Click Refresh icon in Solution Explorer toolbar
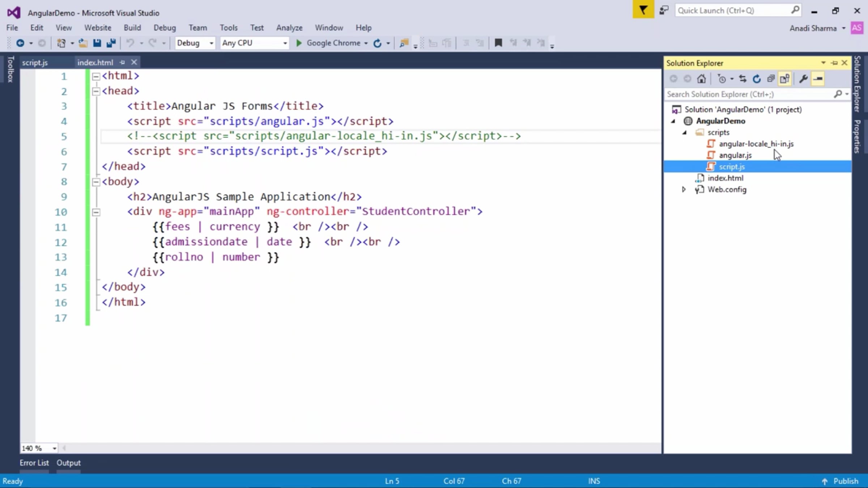The width and height of the screenshot is (868, 488). [757, 79]
